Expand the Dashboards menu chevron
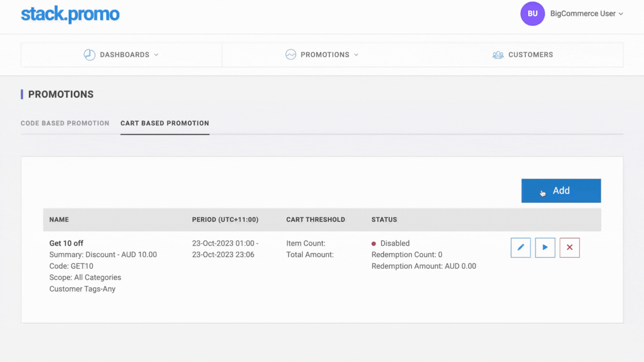This screenshot has width=644, height=362. [156, 55]
